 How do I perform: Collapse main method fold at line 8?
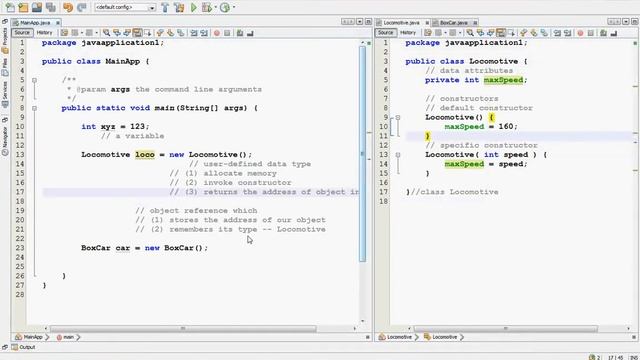[x=35, y=109]
